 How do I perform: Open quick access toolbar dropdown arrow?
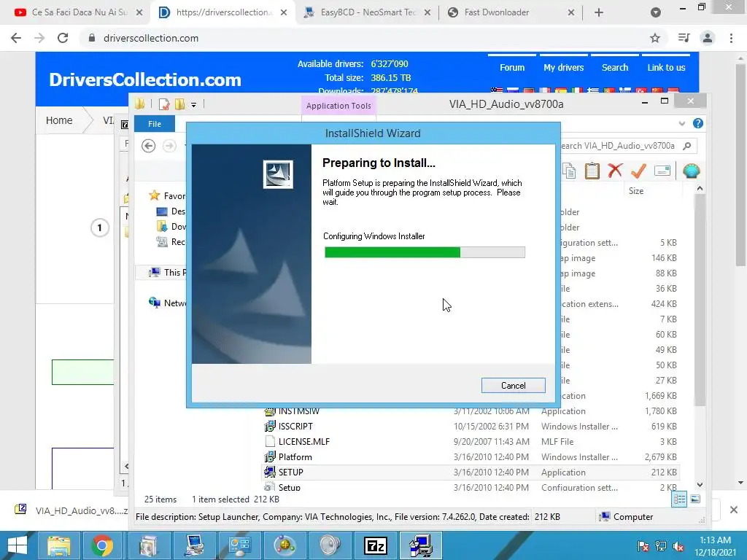click(x=193, y=104)
